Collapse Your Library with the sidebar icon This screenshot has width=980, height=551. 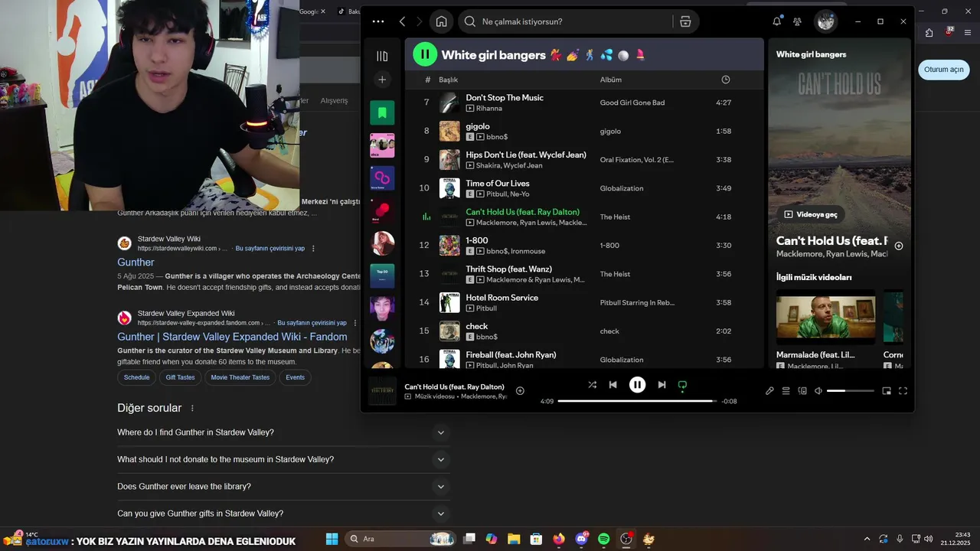click(382, 56)
